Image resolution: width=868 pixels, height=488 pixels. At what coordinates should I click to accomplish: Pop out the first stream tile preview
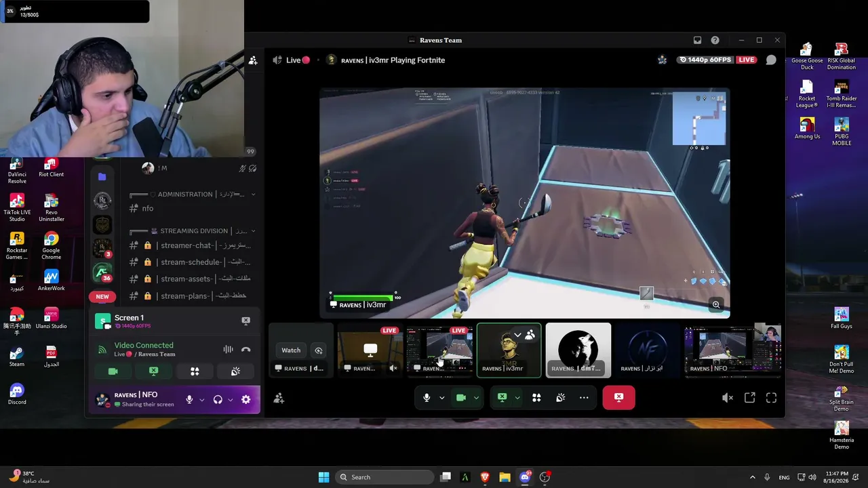(x=319, y=350)
